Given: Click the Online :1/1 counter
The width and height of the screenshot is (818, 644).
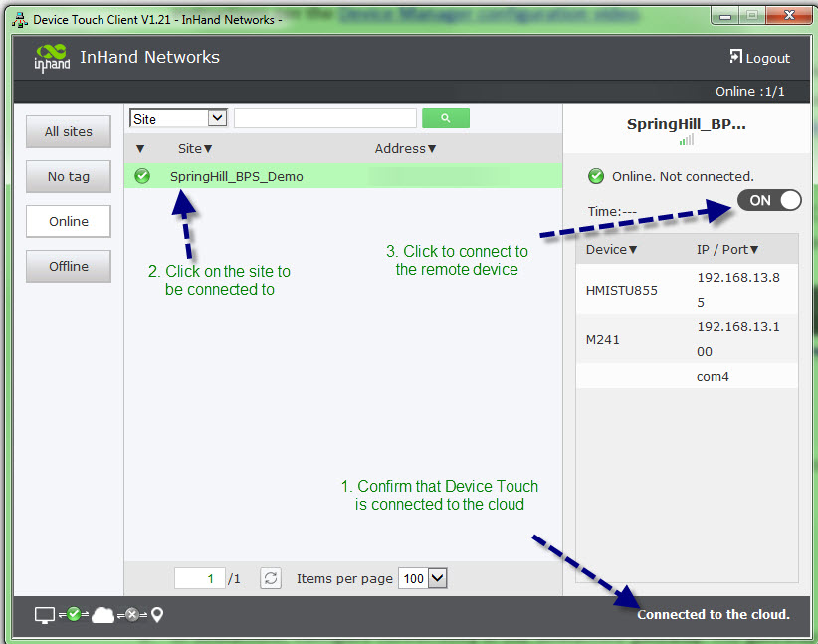Looking at the screenshot, I should (750, 92).
